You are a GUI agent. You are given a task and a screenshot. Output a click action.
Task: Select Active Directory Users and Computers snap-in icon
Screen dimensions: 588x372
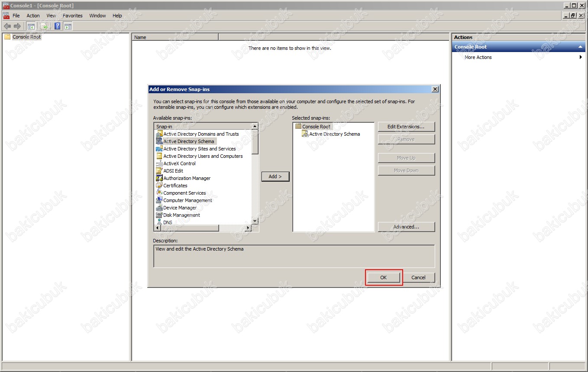click(x=159, y=156)
